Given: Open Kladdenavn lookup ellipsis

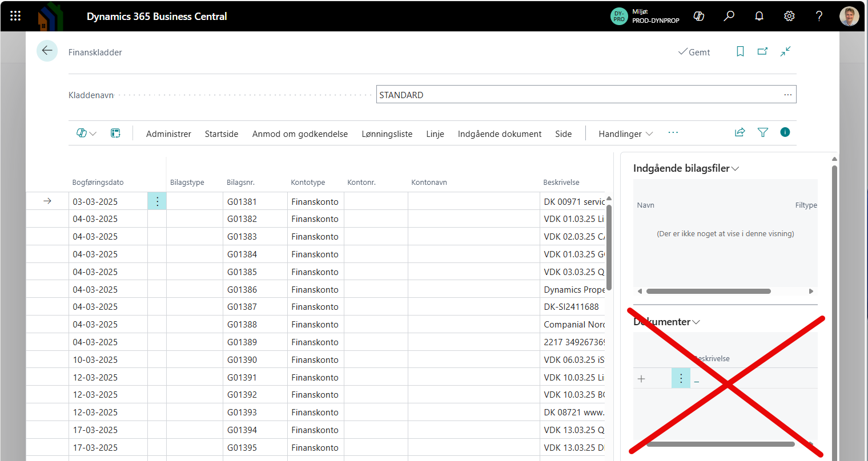Looking at the screenshot, I should (x=787, y=95).
